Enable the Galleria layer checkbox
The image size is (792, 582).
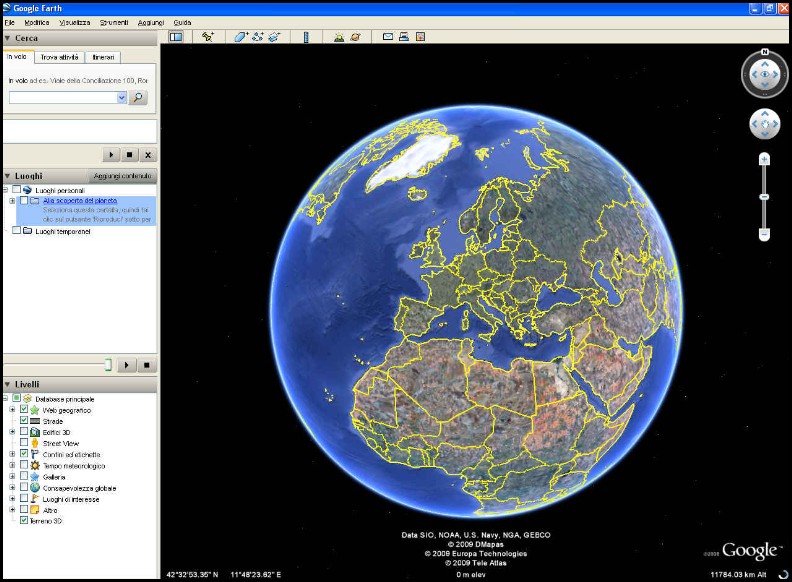[23, 476]
